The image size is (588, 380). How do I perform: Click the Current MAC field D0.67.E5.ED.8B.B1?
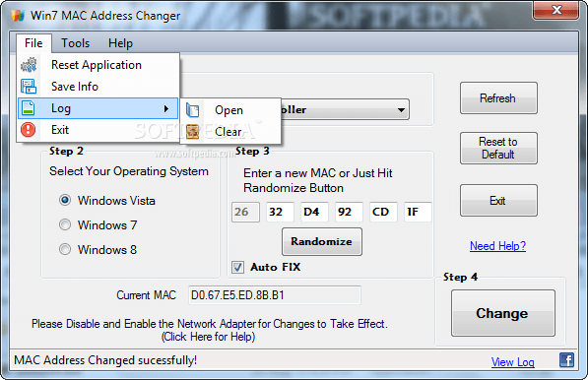[275, 295]
